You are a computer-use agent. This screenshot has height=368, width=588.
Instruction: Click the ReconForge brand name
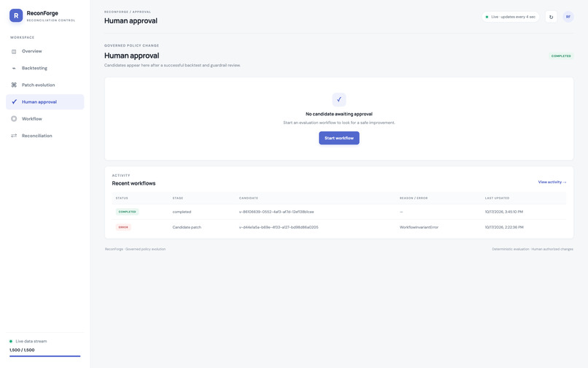tap(42, 13)
